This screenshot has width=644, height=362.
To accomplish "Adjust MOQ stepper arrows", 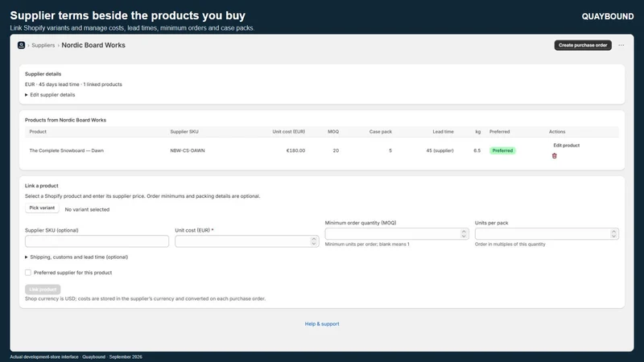I will [x=464, y=234].
